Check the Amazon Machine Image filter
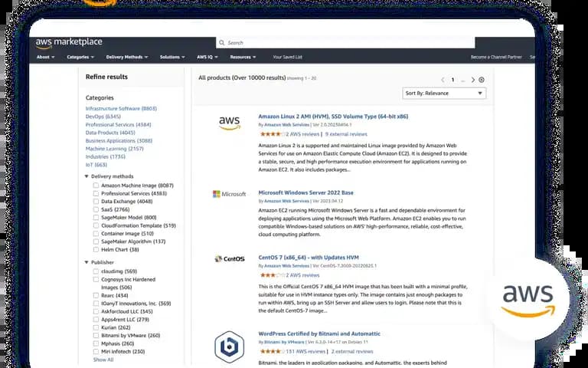This screenshot has height=368, width=588. click(x=96, y=186)
